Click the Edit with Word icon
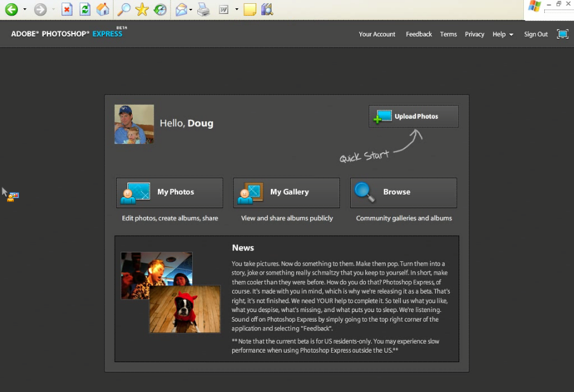The image size is (574, 392). pyautogui.click(x=224, y=10)
